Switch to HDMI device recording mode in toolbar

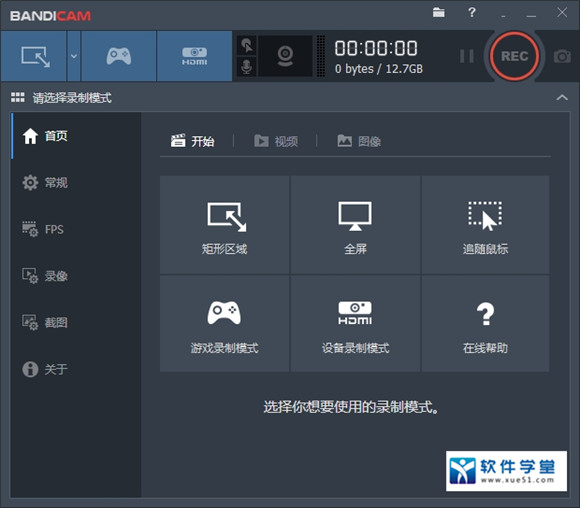[195, 56]
